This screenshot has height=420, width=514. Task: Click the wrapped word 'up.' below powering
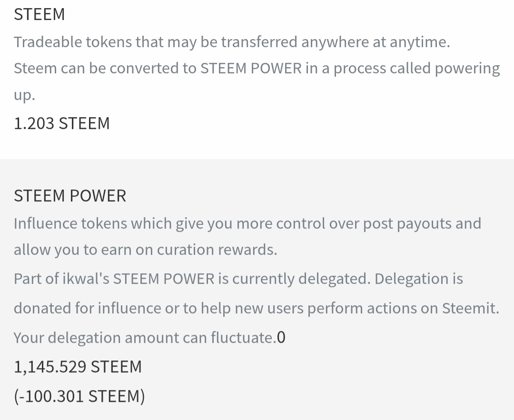coord(24,95)
